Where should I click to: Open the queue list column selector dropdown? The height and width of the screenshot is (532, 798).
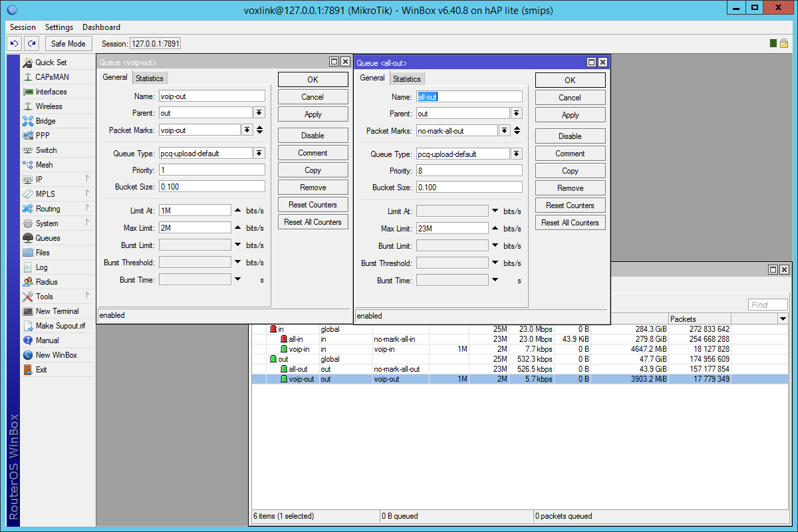pos(783,319)
